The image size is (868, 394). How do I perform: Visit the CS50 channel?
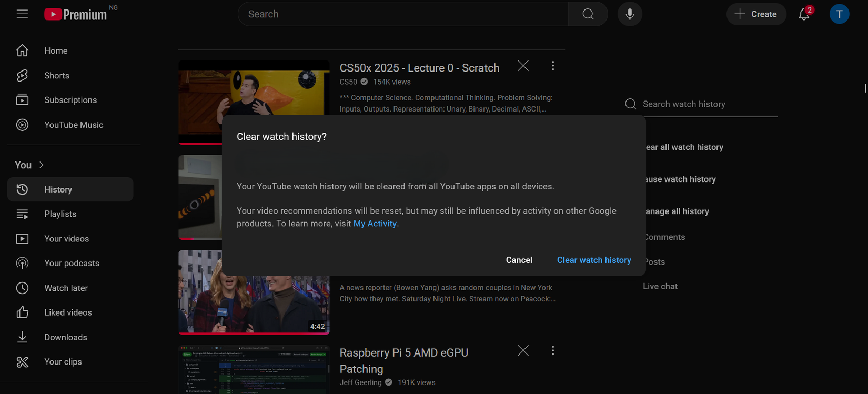tap(348, 82)
